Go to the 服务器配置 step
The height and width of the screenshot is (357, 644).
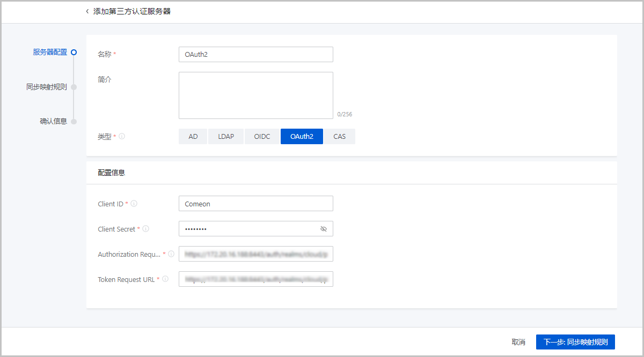[x=50, y=52]
